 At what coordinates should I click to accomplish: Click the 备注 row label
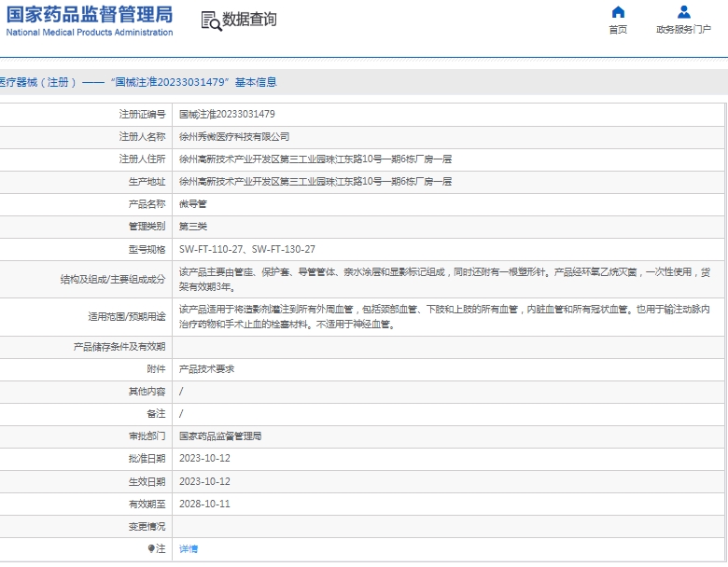pos(156,414)
